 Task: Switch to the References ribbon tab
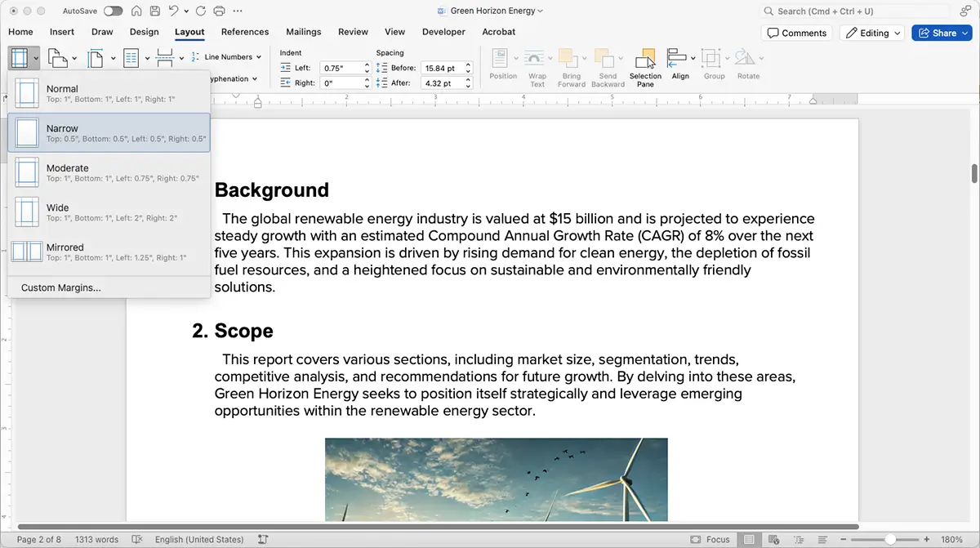click(244, 32)
